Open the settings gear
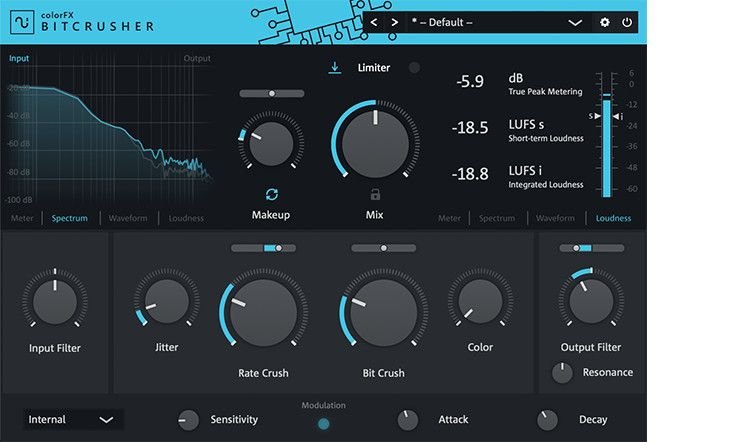The image size is (740, 442). pos(604,22)
